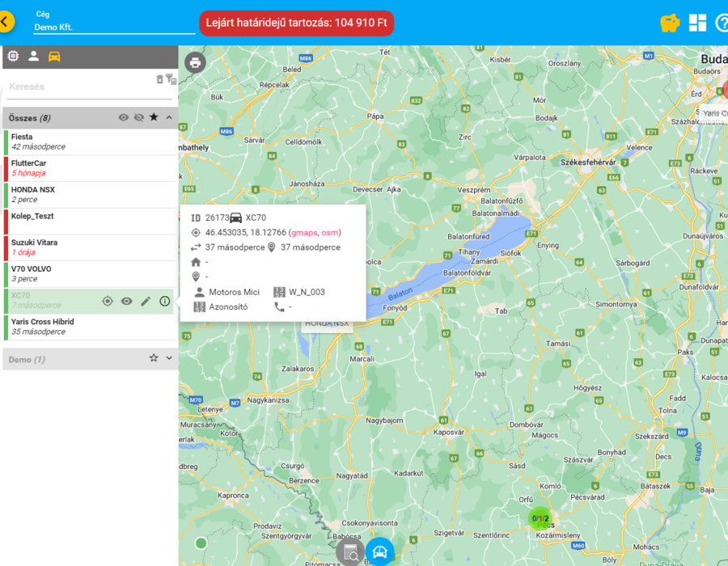Image resolution: width=728 pixels, height=566 pixels.
Task: Select the Kolep_Teszt vehicle row
Action: tap(91, 222)
